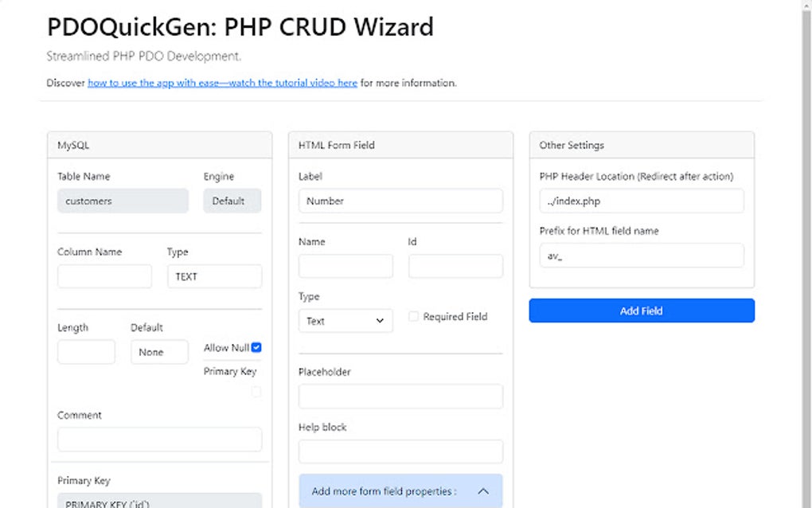
Task: Select the Comment text field
Action: pos(159,440)
